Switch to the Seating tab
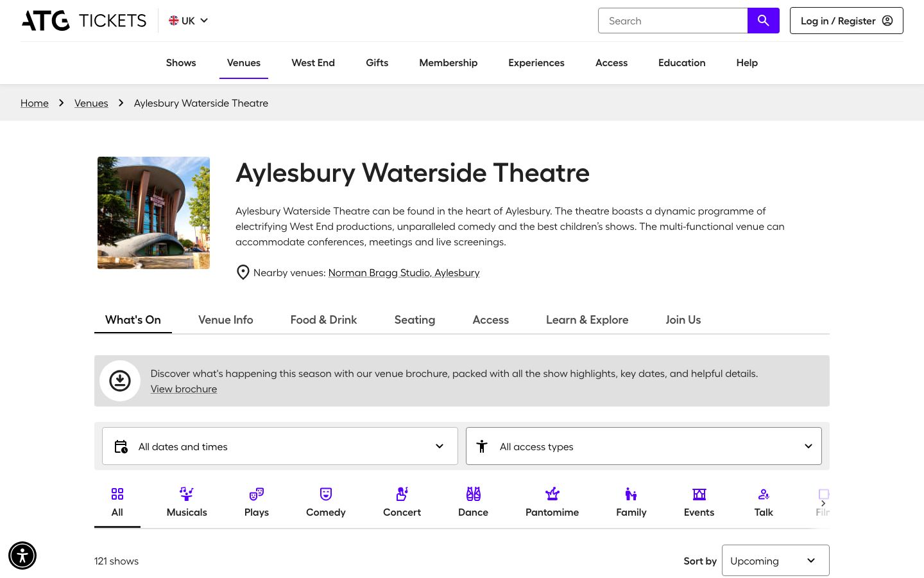Image resolution: width=924 pixels, height=578 pixels. point(415,320)
